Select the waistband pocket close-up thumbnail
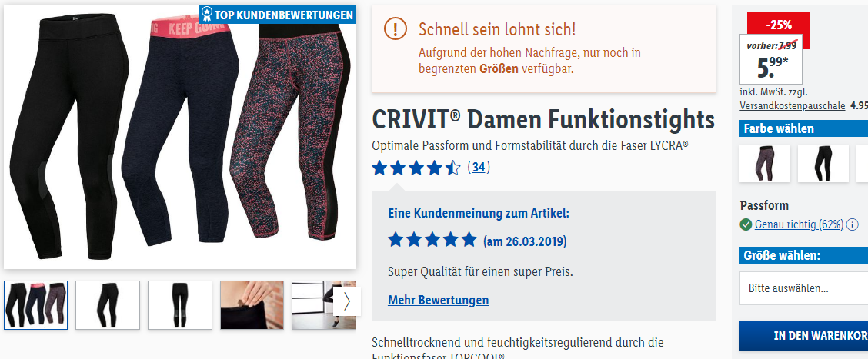 click(x=252, y=305)
